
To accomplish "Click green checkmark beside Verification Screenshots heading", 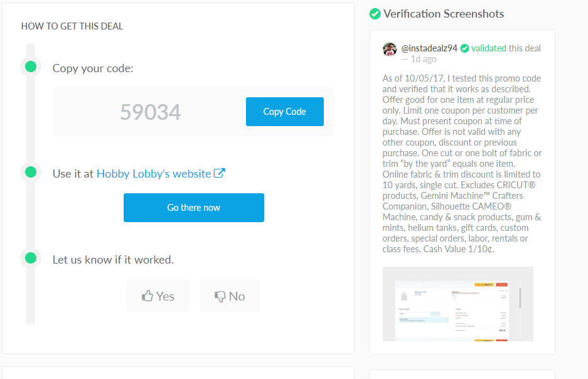I will [375, 14].
